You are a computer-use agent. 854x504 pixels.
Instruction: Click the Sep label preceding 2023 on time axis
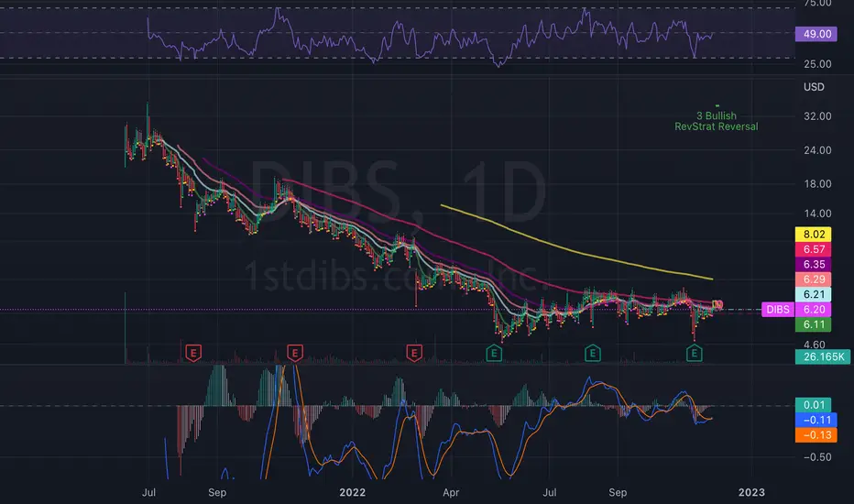click(x=618, y=493)
